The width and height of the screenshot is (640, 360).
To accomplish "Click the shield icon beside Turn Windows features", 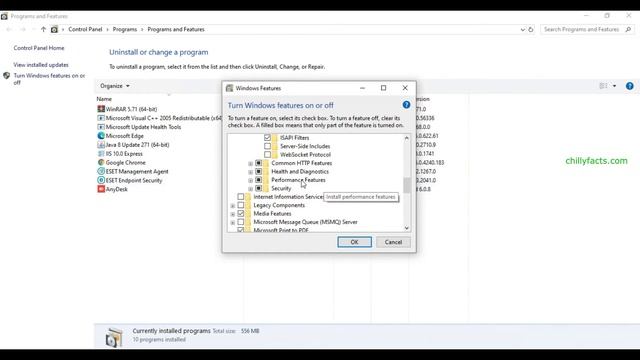I will [7, 76].
